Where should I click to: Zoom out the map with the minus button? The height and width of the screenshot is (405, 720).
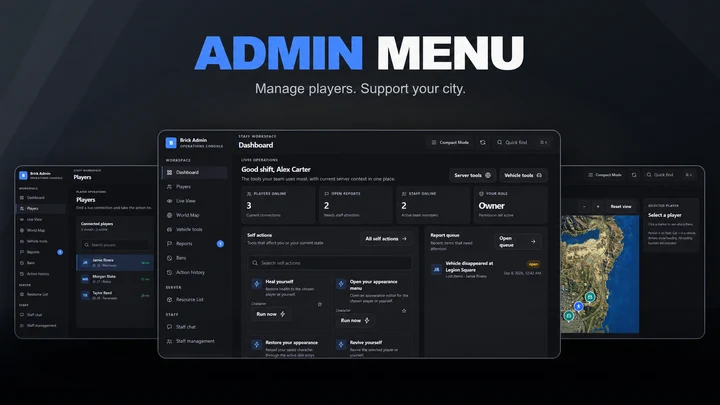click(x=584, y=207)
